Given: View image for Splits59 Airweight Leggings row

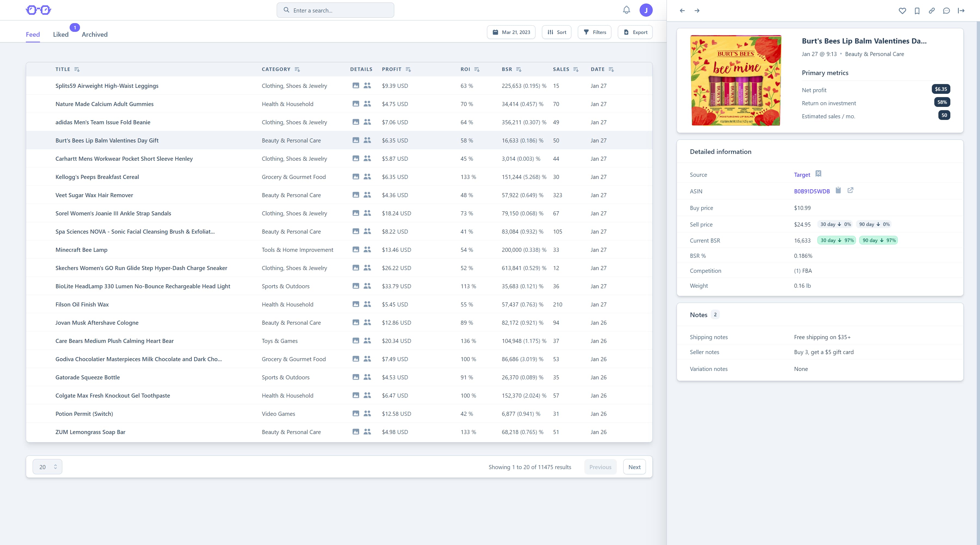Looking at the screenshot, I should coord(356,86).
